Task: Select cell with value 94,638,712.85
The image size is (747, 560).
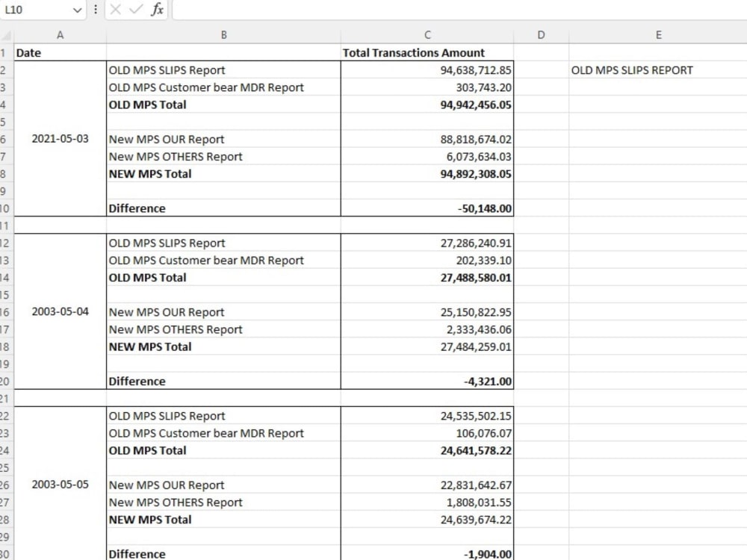Action: click(x=427, y=70)
